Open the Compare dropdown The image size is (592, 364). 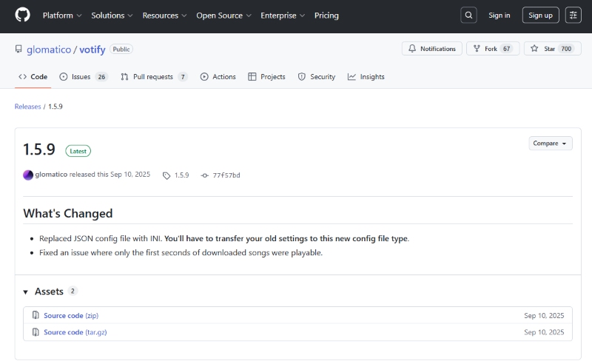(550, 144)
